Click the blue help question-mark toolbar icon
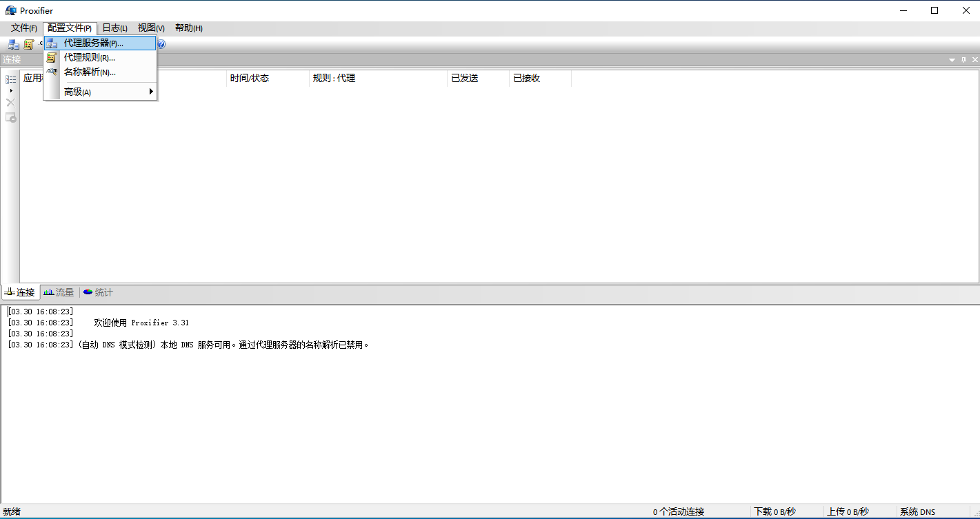 tap(161, 44)
